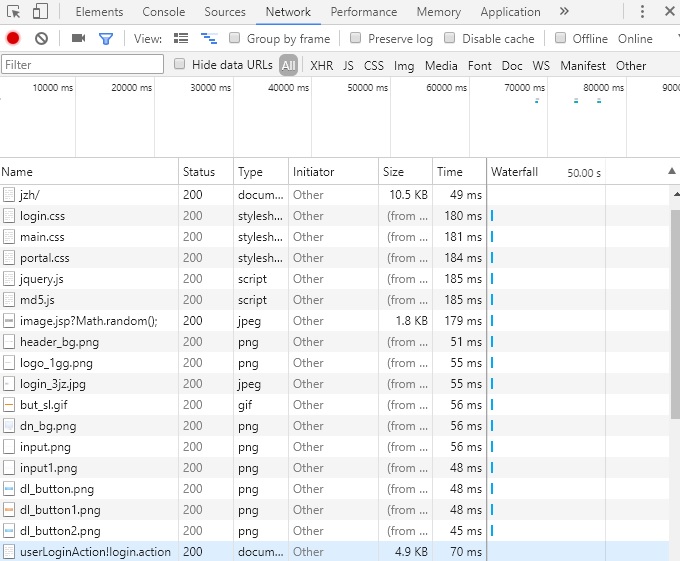
Task: Click the capture screenshots camera icon
Action: (x=78, y=38)
